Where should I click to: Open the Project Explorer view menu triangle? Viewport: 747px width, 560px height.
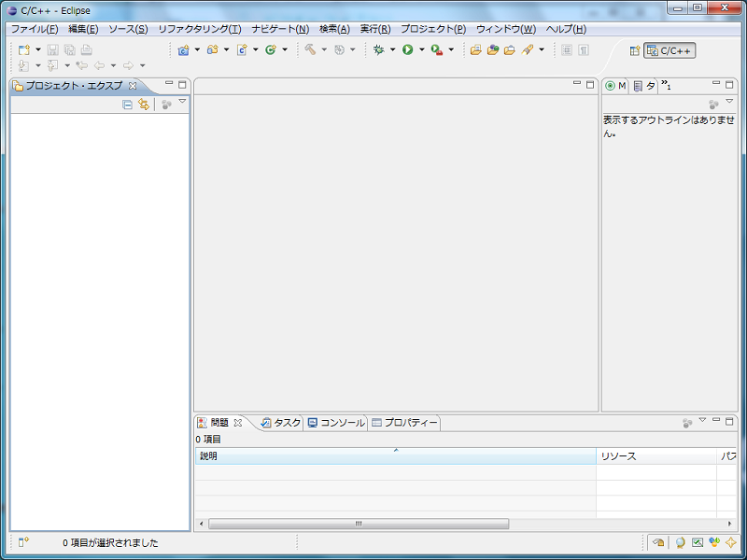pyautogui.click(x=182, y=102)
